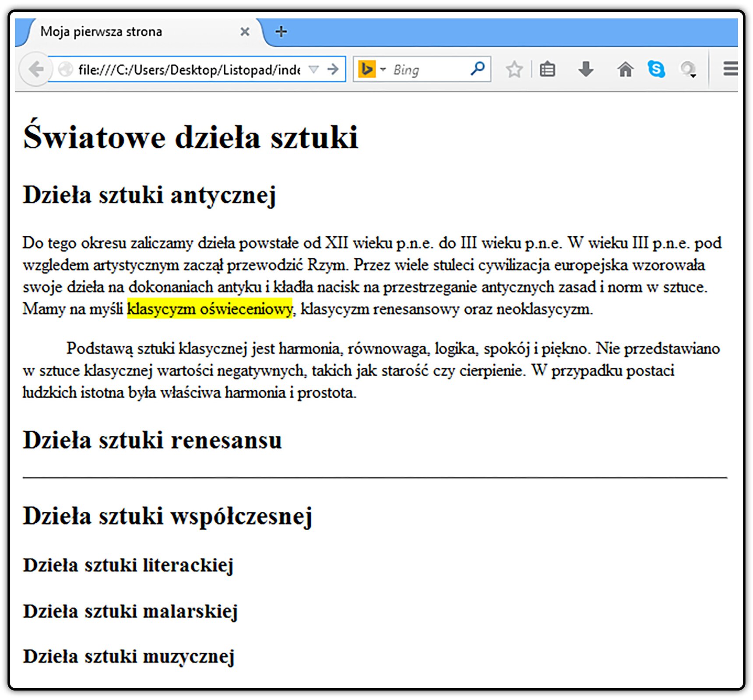This screenshot has width=753, height=700.
Task: Click the back navigation arrow button
Action: click(x=35, y=69)
